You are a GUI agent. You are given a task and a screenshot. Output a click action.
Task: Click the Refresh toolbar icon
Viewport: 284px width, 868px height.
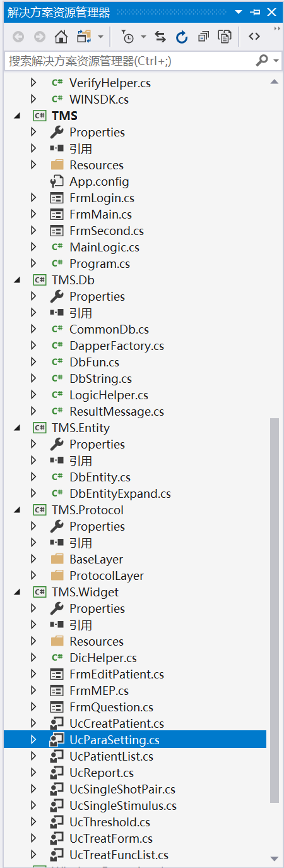tap(182, 37)
